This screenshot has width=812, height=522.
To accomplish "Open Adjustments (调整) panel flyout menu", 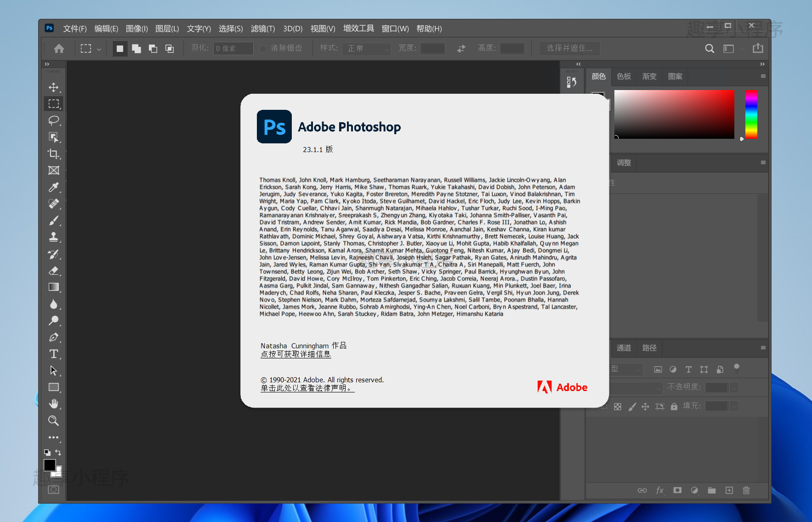I will 763,163.
